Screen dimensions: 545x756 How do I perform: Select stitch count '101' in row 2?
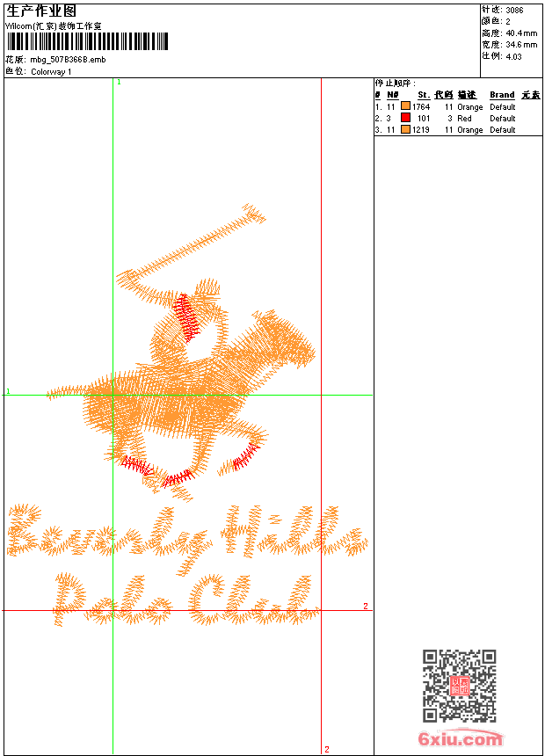pos(424,118)
